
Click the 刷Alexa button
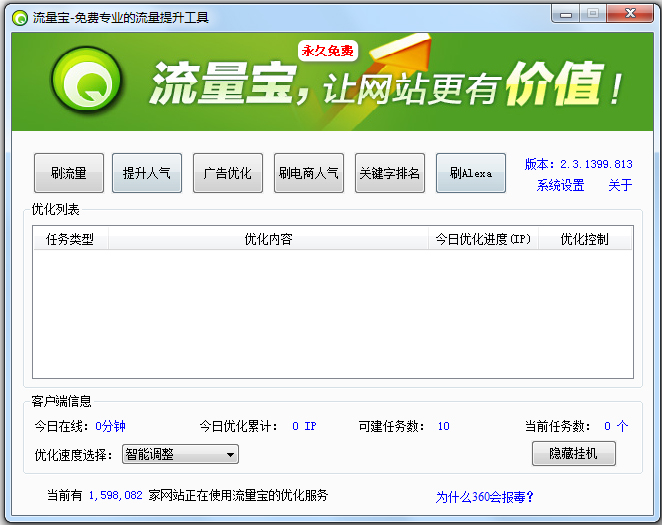click(x=471, y=173)
